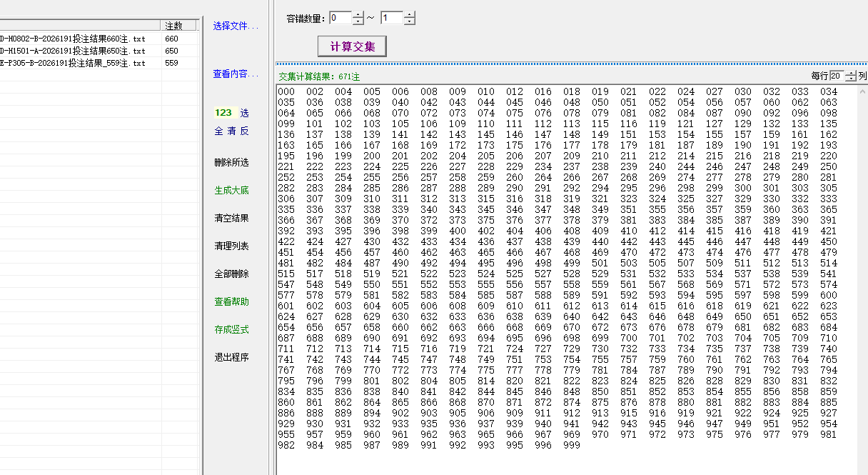Click number 099 in the results

click(286, 124)
